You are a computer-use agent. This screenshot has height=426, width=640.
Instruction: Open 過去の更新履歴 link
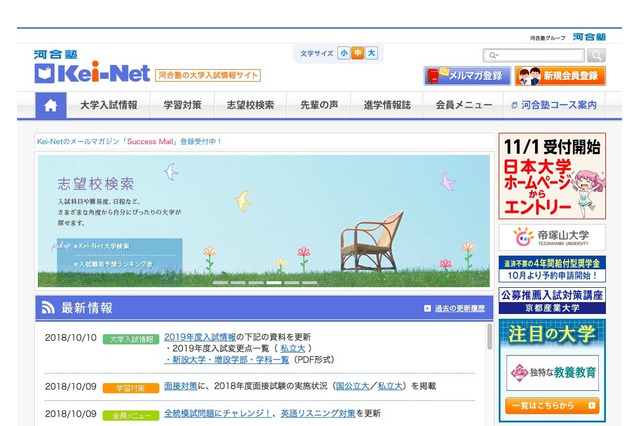(460, 308)
